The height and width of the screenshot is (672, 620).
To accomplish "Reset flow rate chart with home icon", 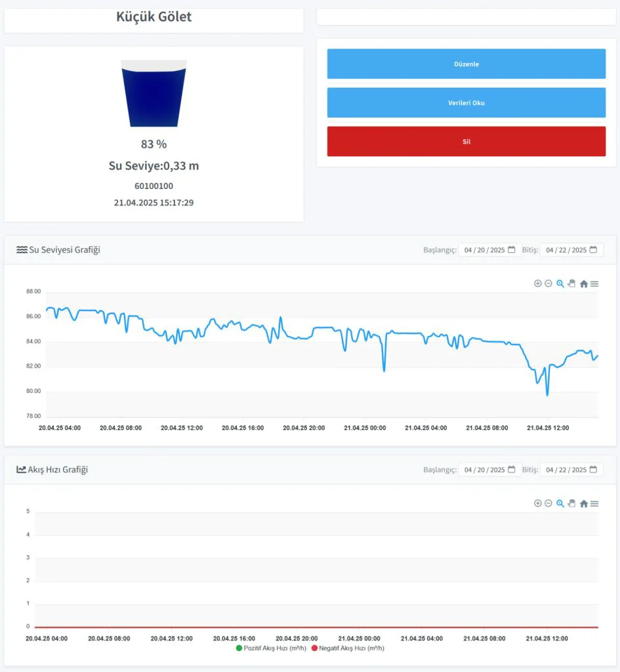I will click(583, 503).
